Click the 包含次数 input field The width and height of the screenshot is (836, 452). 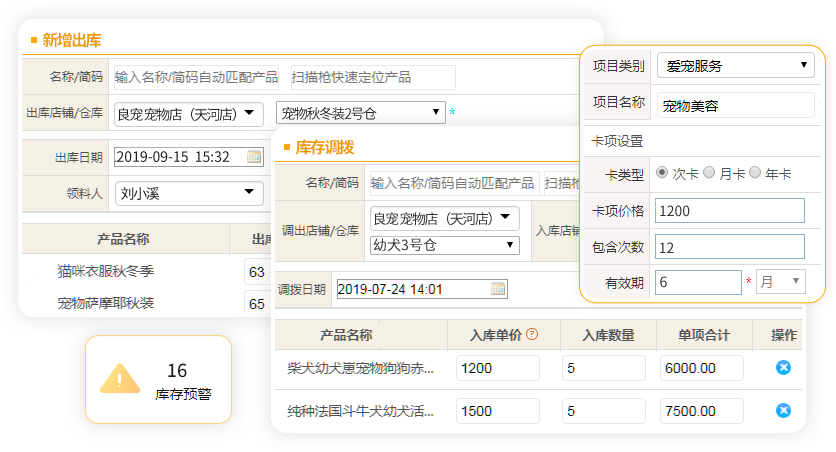pos(729,247)
